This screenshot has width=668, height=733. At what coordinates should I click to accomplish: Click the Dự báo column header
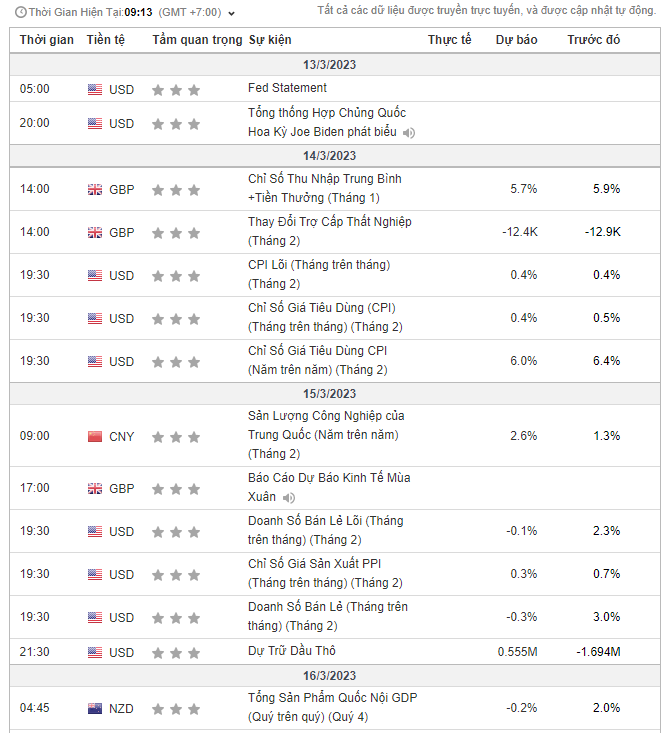516,40
